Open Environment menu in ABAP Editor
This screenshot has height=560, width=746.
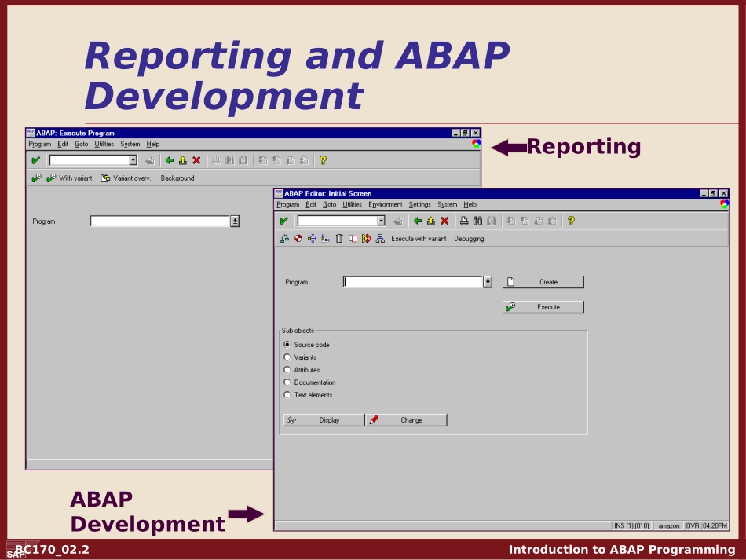tap(386, 204)
